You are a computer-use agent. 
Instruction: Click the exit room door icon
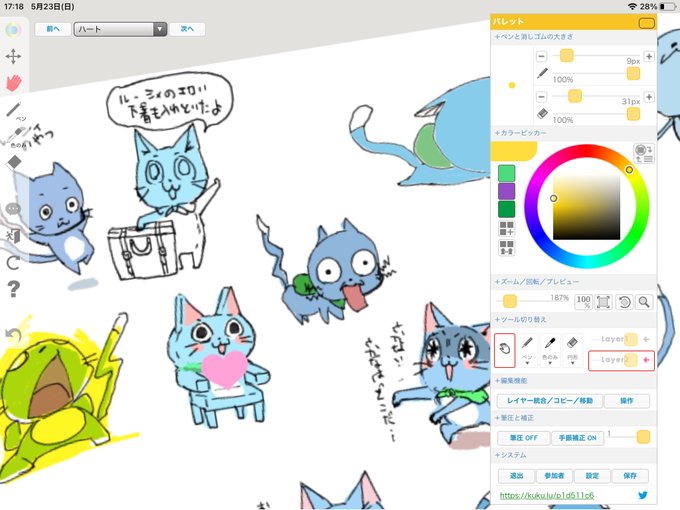point(13,236)
